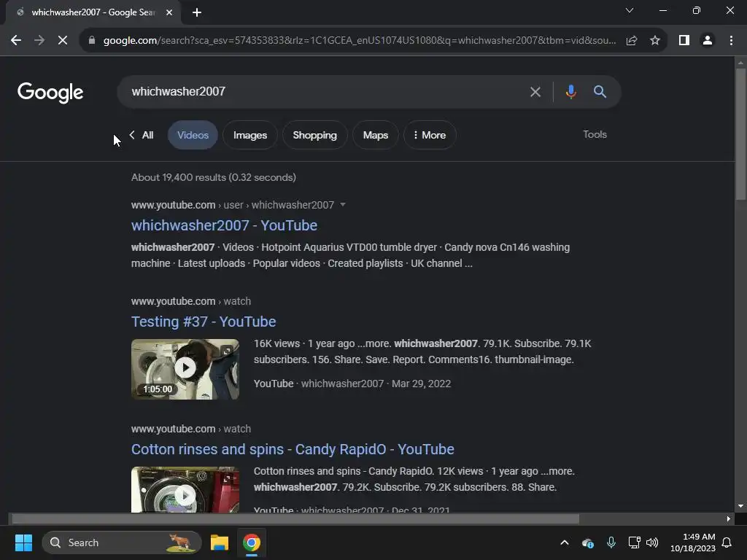Image resolution: width=747 pixels, height=560 pixels.
Task: Click the vertical page scrollbar thumb
Action: pos(740,134)
